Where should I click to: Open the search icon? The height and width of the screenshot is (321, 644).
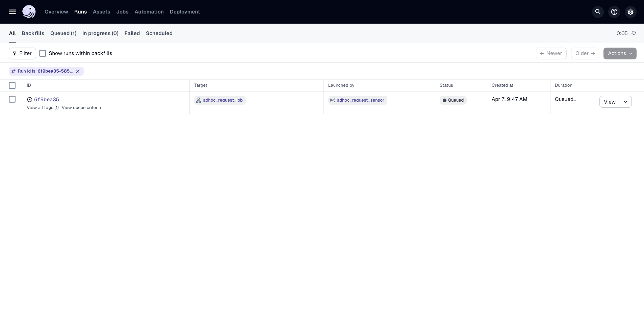[597, 11]
